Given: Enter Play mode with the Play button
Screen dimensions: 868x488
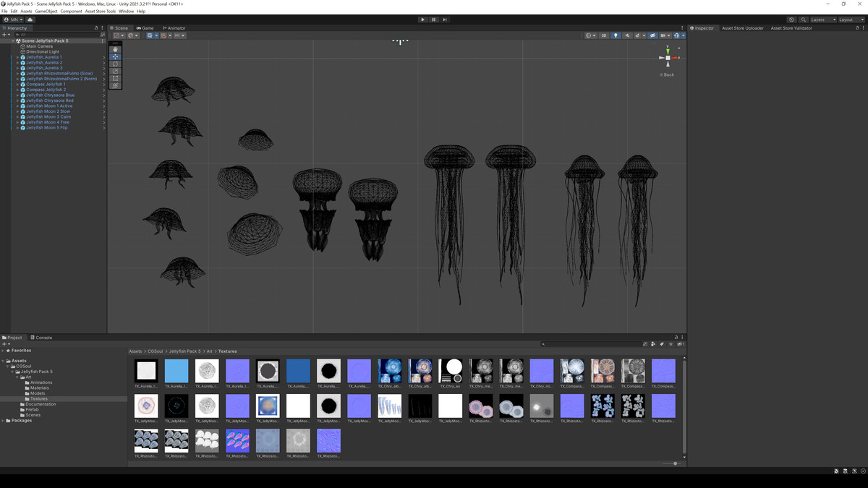Looking at the screenshot, I should (x=422, y=20).
